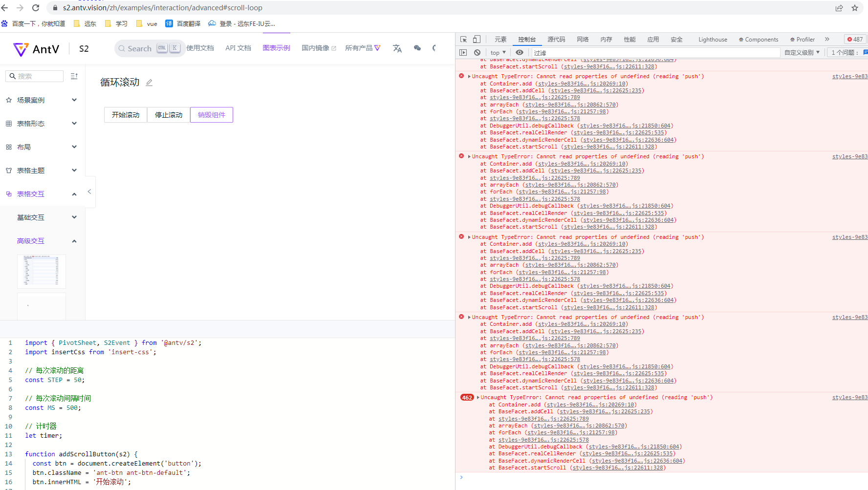
Task: Click the WeChat icon in the navbar
Action: [x=417, y=48]
